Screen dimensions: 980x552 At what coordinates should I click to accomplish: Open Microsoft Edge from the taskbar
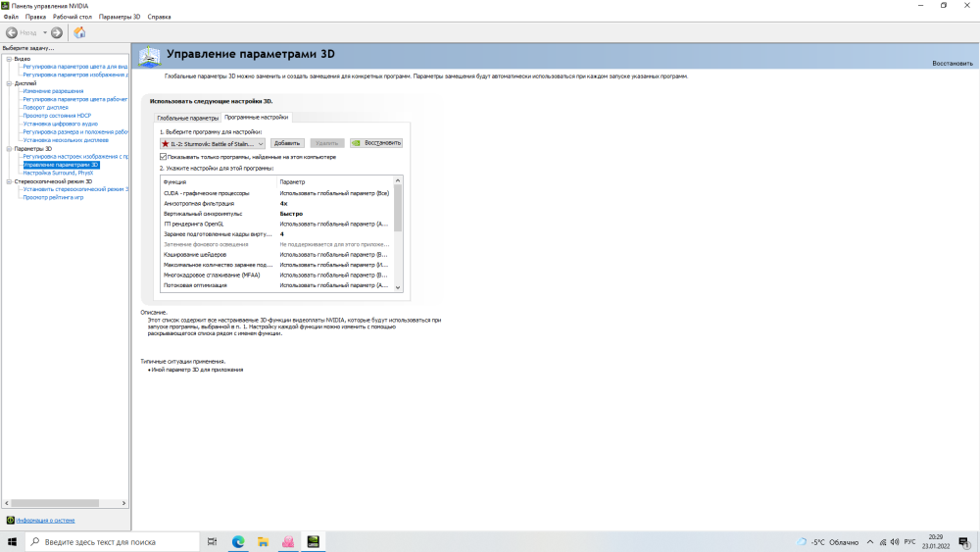pyautogui.click(x=238, y=542)
